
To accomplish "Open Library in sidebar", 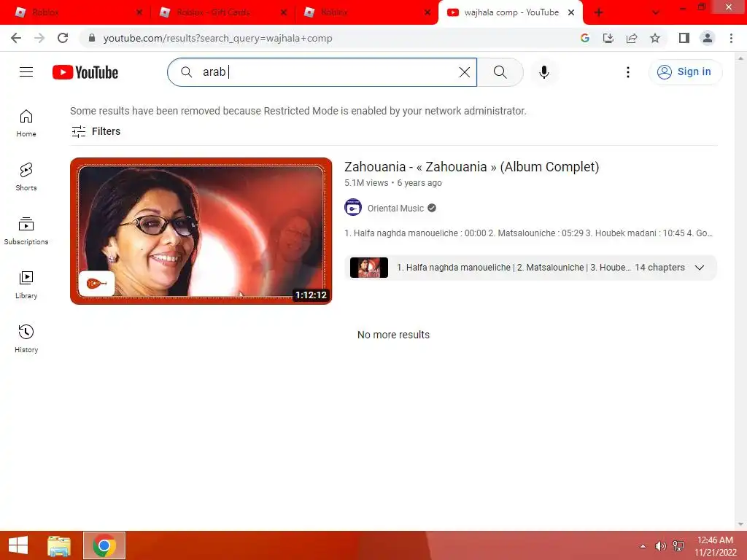I will pyautogui.click(x=26, y=285).
